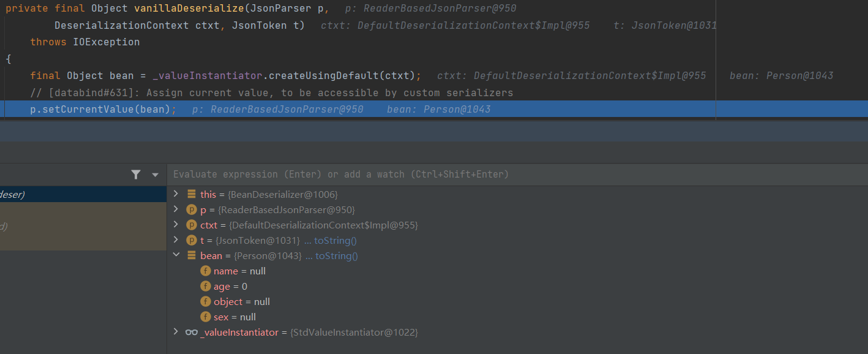
Task: Expand the 't' JsonToken variable
Action: click(x=176, y=240)
